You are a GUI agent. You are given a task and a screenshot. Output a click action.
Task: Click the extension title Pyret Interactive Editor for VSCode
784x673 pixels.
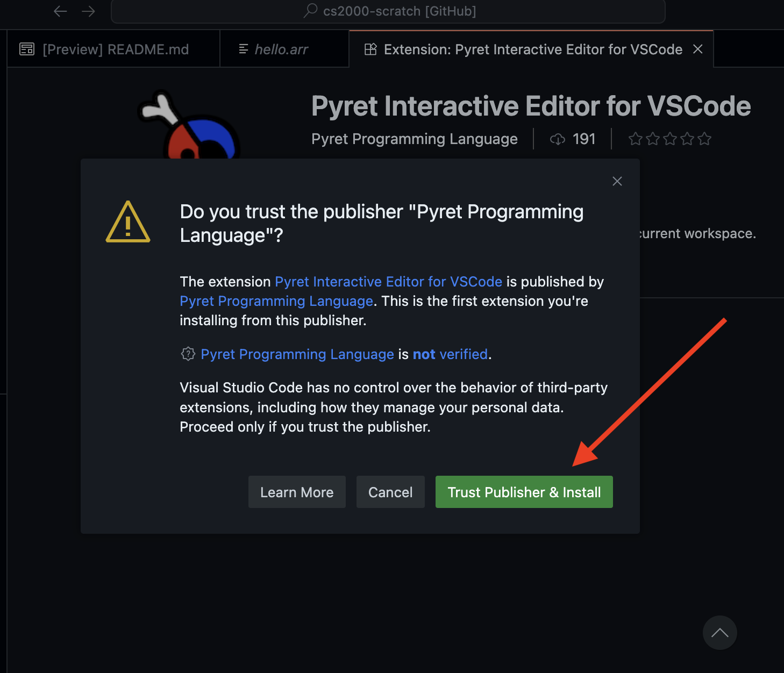pyautogui.click(x=531, y=106)
